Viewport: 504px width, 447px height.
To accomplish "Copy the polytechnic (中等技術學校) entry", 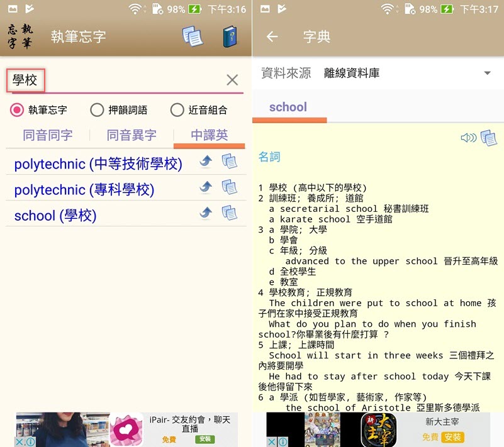I will (x=230, y=162).
